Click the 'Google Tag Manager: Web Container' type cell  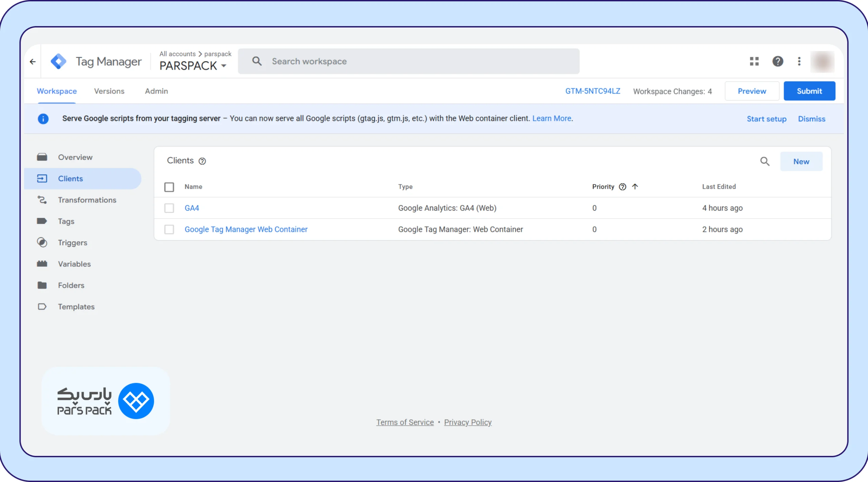(460, 229)
